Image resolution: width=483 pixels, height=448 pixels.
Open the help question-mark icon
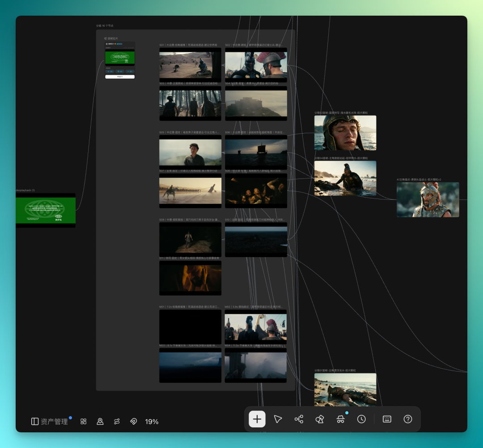pyautogui.click(x=408, y=419)
